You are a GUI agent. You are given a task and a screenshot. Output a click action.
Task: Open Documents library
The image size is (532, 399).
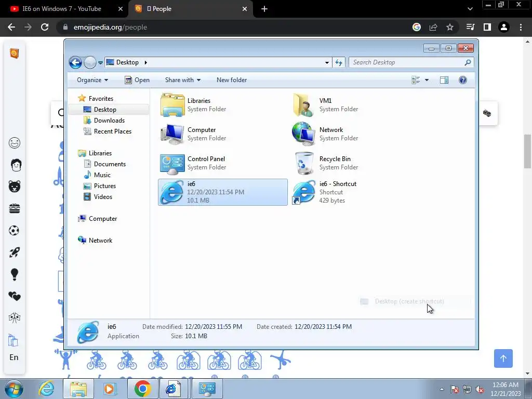110,164
